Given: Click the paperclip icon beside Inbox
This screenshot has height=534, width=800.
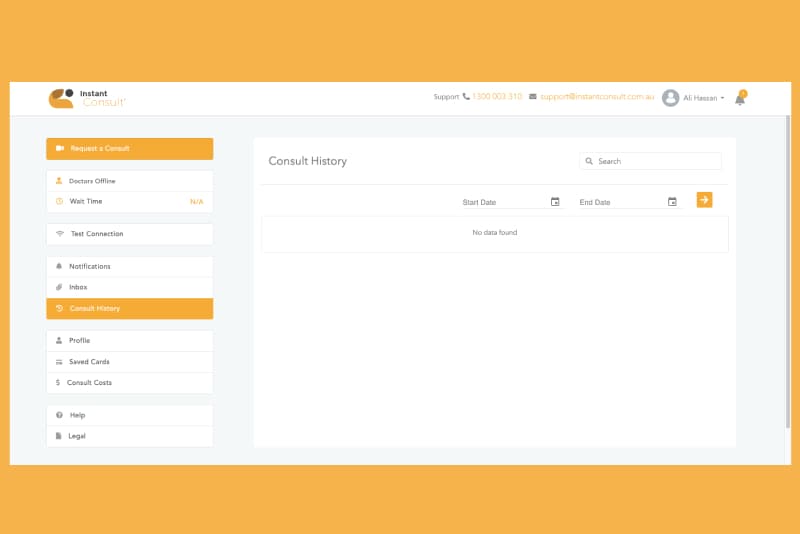Looking at the screenshot, I should (59, 287).
